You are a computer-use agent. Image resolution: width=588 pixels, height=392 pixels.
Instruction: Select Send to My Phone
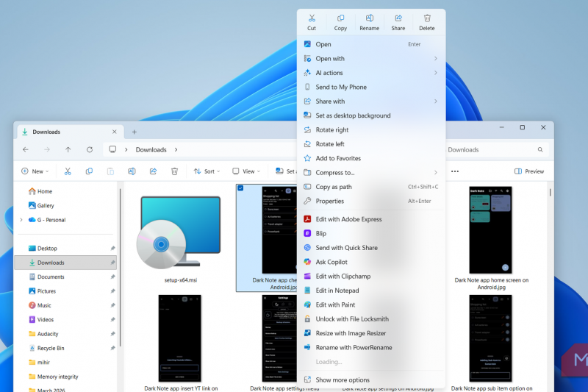point(371,87)
